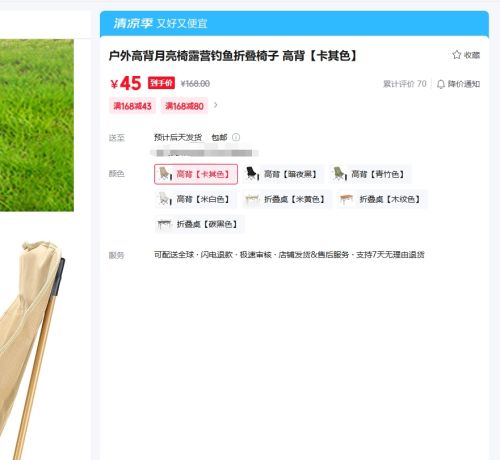
Task: Click the green bamboo chair thumbnail icon
Action: tap(339, 174)
